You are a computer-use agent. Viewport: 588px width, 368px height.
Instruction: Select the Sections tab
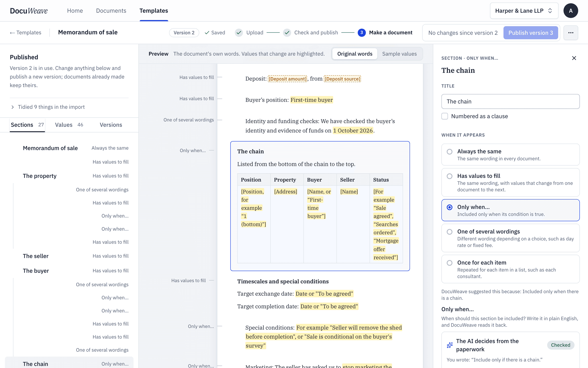pyautogui.click(x=27, y=125)
